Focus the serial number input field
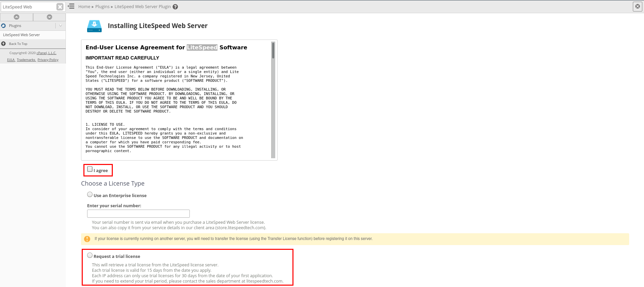Image resolution: width=644 pixels, height=287 pixels. pos(138,214)
